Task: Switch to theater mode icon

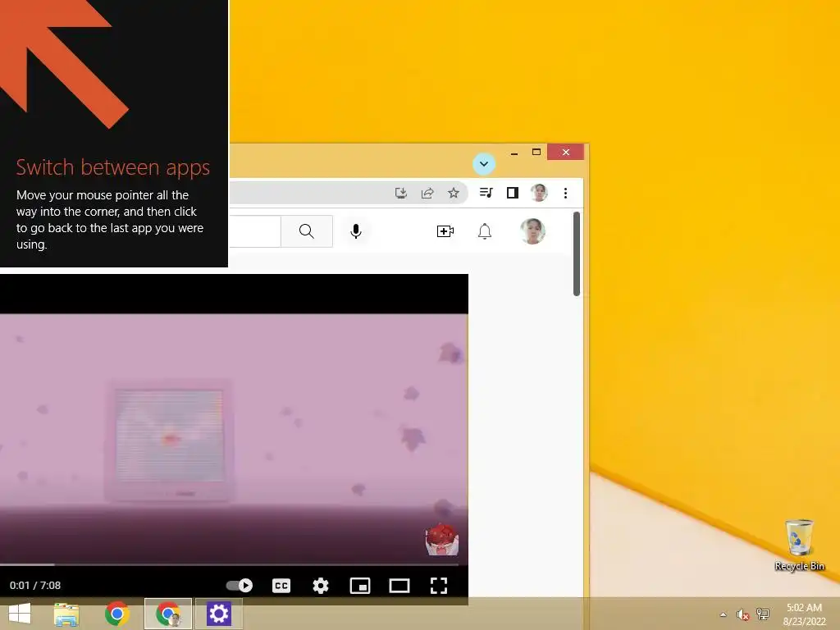Action: pyautogui.click(x=399, y=586)
